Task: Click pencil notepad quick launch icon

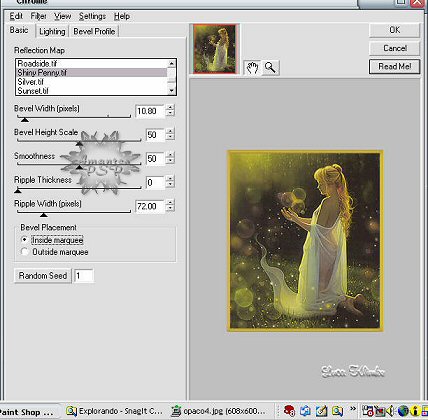Action: (321, 411)
